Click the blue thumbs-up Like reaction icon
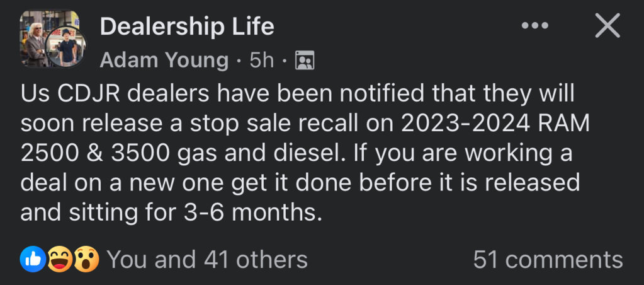The width and height of the screenshot is (644, 285). [33, 259]
